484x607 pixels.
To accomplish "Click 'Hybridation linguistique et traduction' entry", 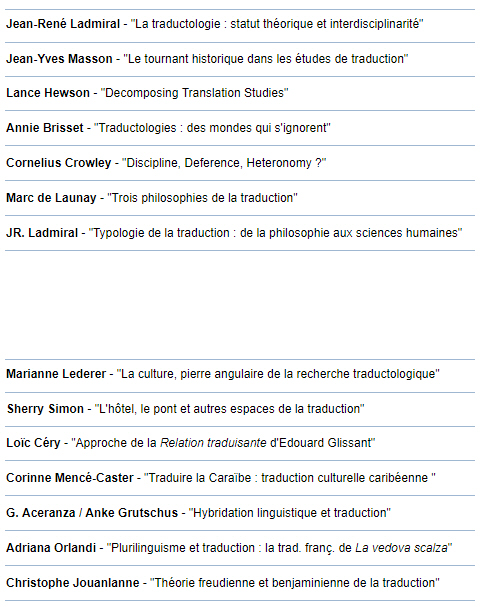I will (199, 513).
